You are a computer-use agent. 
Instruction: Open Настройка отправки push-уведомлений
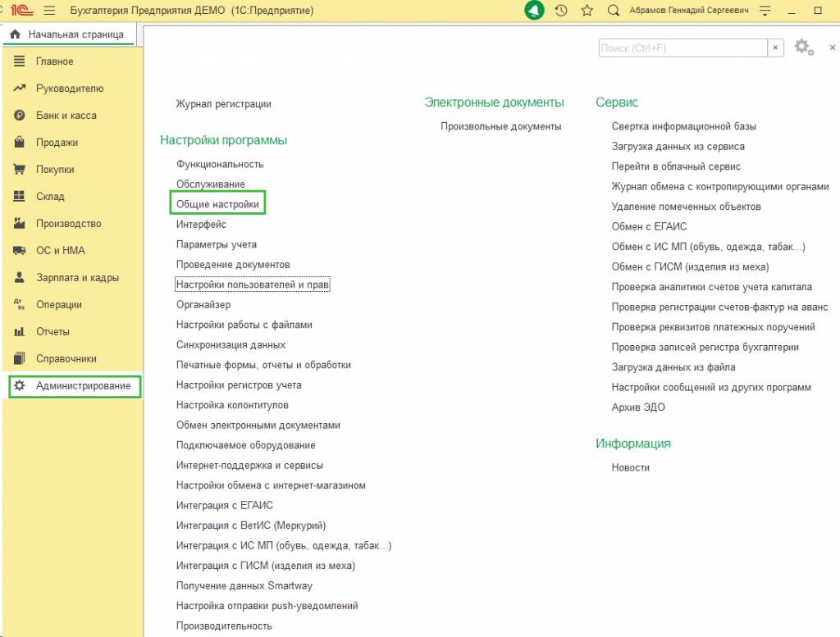click(267, 606)
